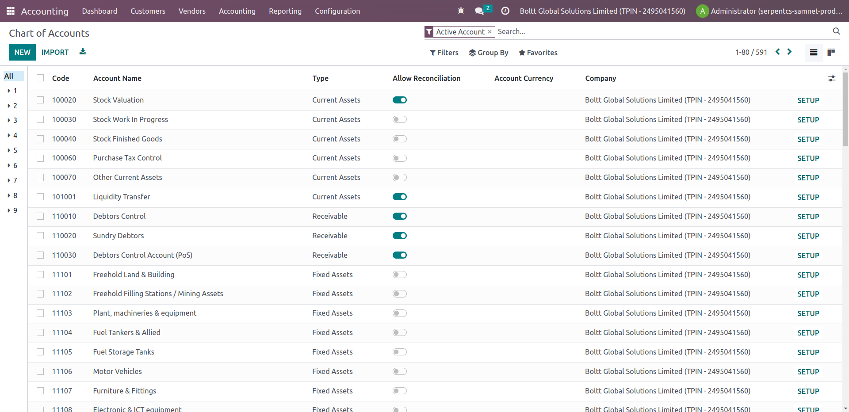The height and width of the screenshot is (412, 849).
Task: Open the Group By dropdown
Action: (488, 53)
